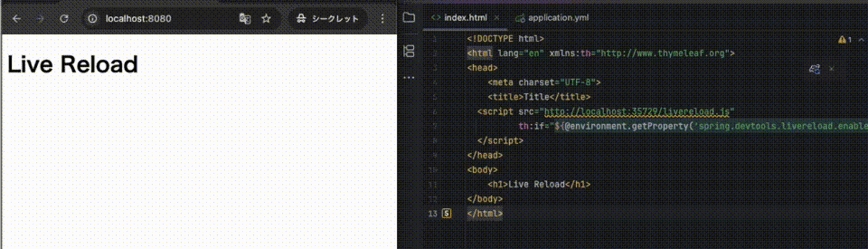Click the floating toolbar reload icon in editor
This screenshot has height=249, width=868.
815,69
